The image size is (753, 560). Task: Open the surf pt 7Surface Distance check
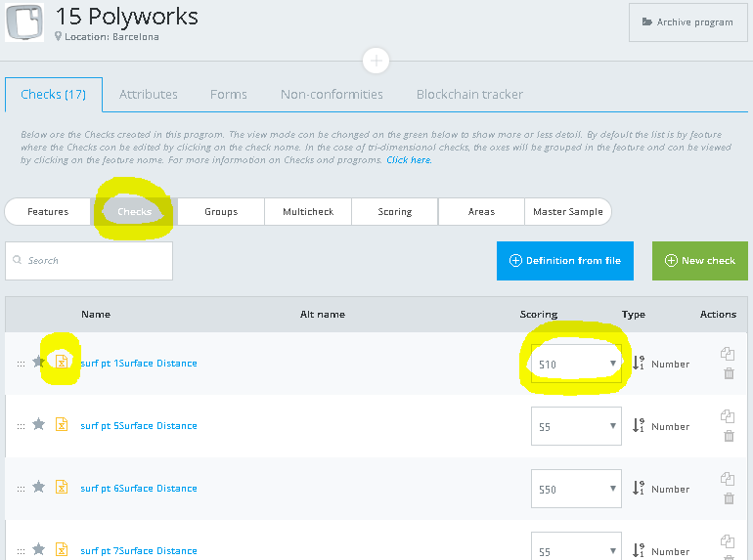(x=139, y=551)
